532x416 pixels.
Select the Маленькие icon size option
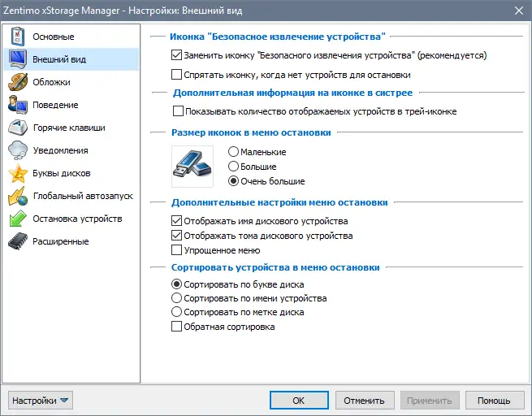click(x=234, y=152)
